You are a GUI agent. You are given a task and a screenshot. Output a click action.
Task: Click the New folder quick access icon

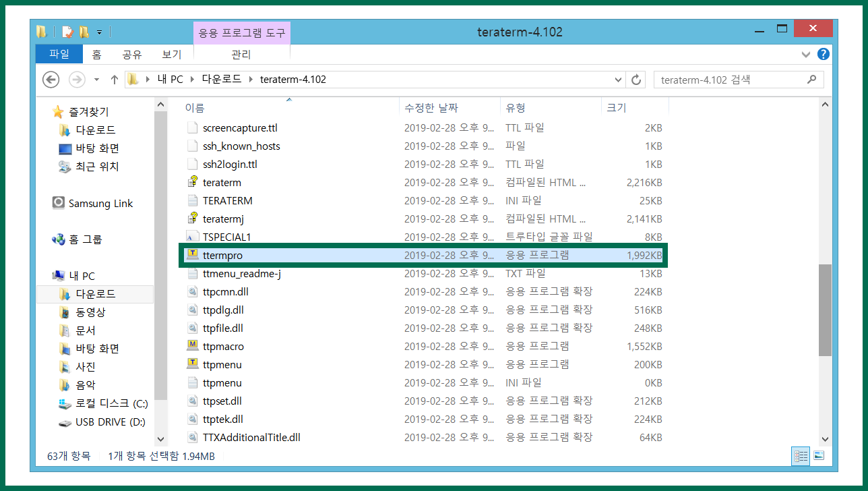click(x=84, y=32)
